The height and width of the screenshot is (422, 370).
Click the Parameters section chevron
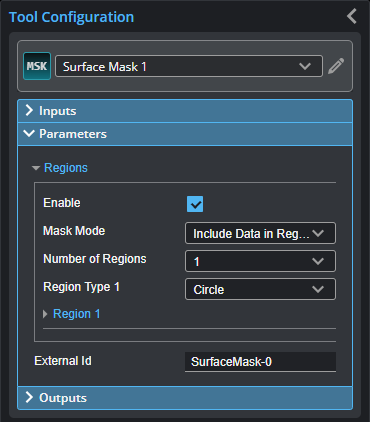(x=29, y=134)
